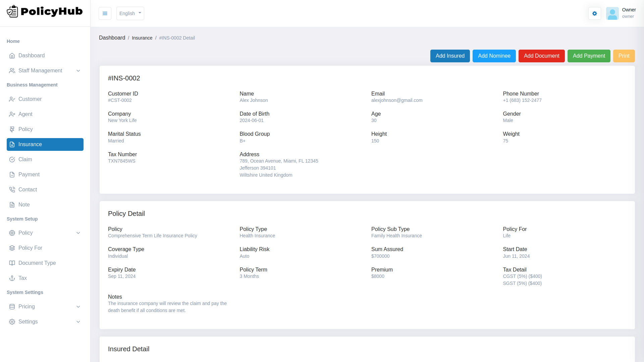This screenshot has width=644, height=362.
Task: Select Insurance in the breadcrumb trail
Action: click(x=142, y=38)
